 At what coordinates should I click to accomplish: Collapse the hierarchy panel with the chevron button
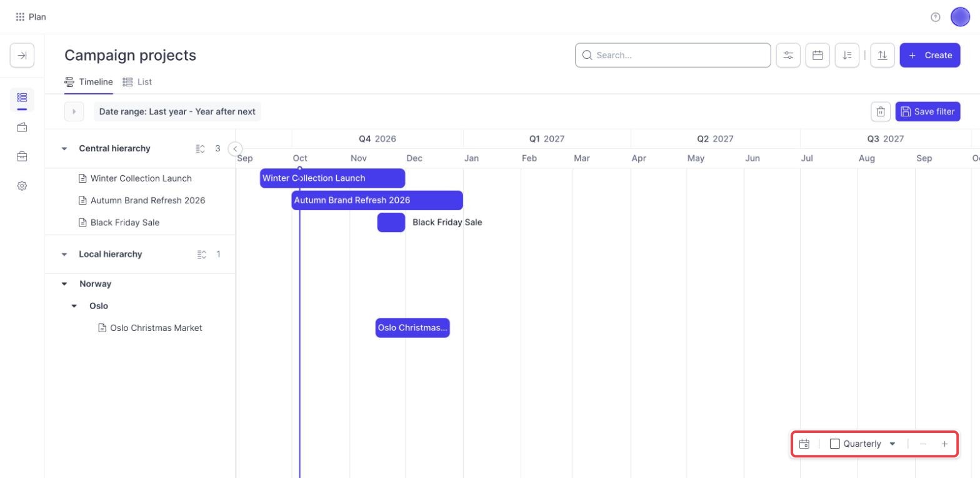235,148
